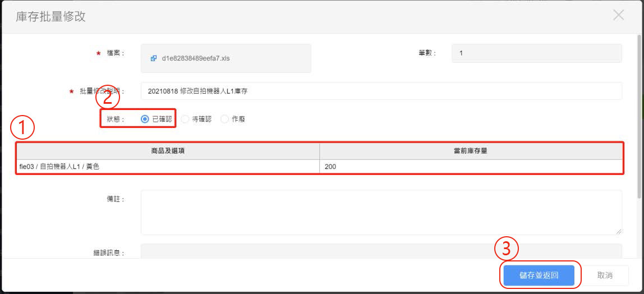The width and height of the screenshot is (644, 294).
Task: Click the 筆數 field showing 1
Action: pos(536,53)
